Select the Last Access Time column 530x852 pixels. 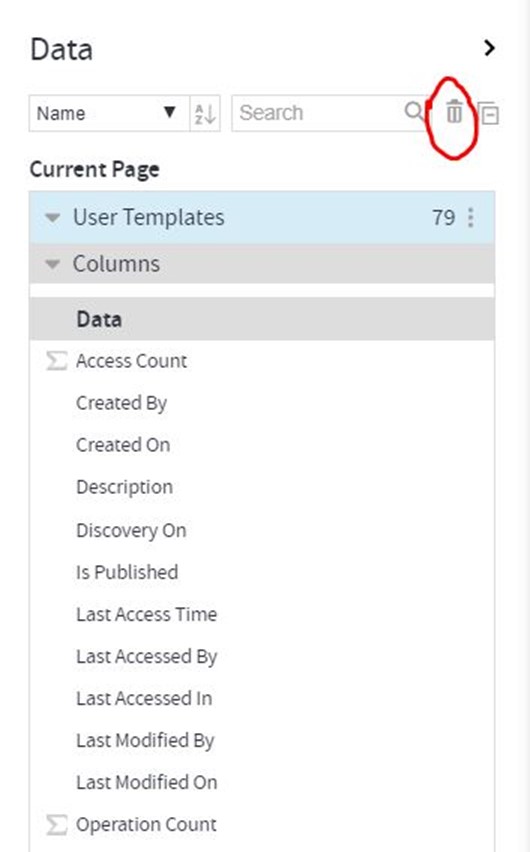click(146, 614)
